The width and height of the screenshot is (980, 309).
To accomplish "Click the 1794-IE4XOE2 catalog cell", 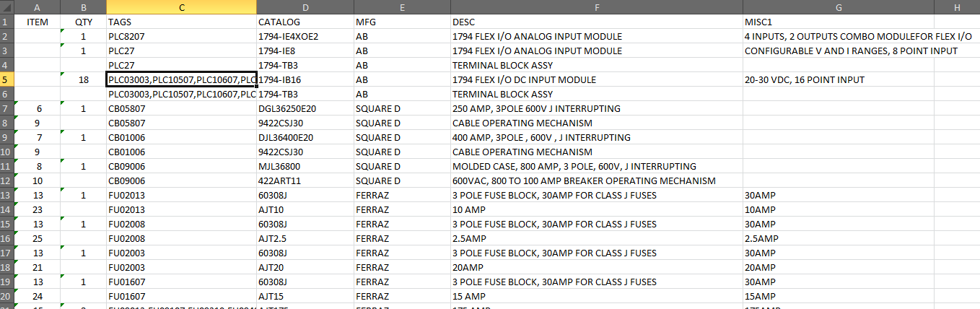I will coord(305,36).
